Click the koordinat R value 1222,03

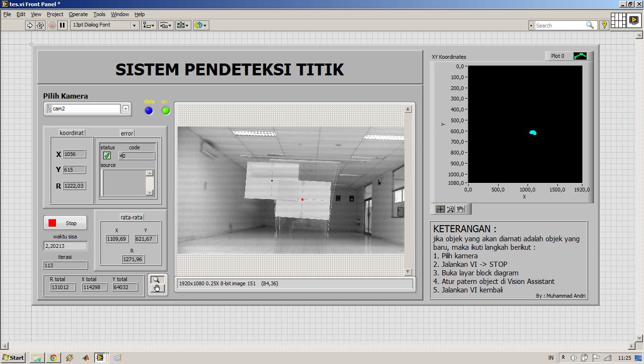click(x=74, y=186)
